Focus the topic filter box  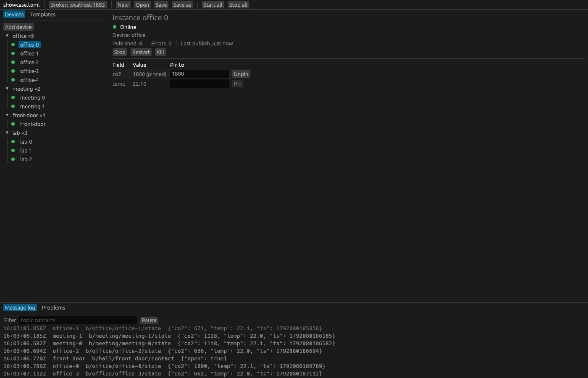pos(78,320)
